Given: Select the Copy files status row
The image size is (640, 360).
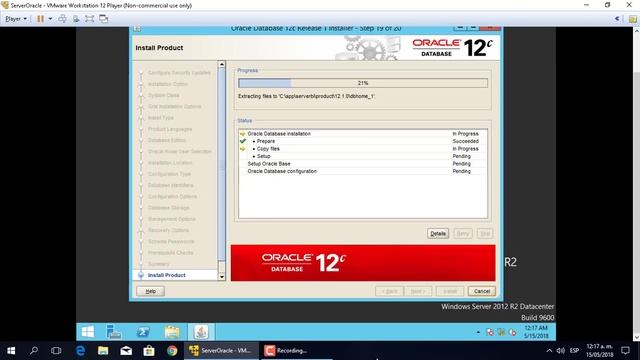Looking at the screenshot, I should click(x=363, y=149).
